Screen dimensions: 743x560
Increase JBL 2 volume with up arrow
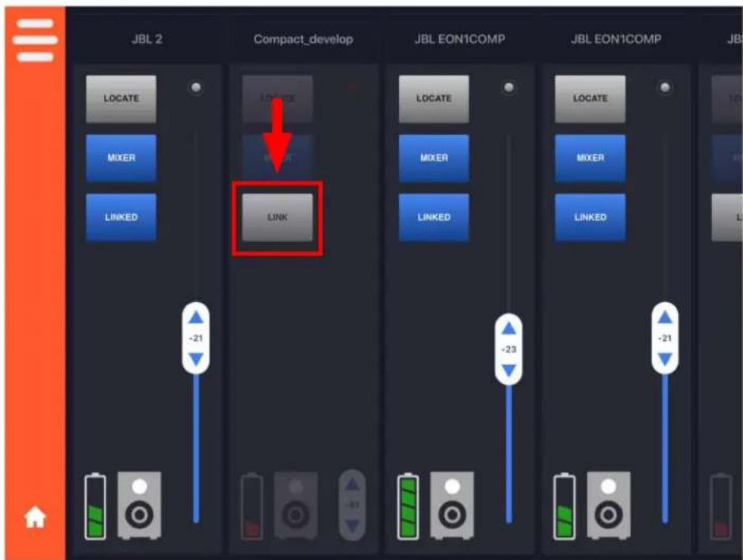click(196, 317)
